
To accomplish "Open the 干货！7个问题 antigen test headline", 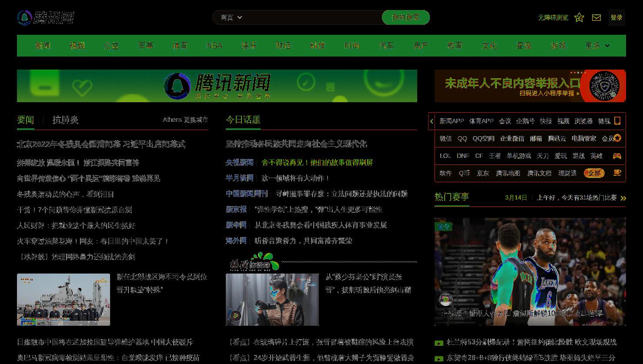I will pyautogui.click(x=74, y=210).
